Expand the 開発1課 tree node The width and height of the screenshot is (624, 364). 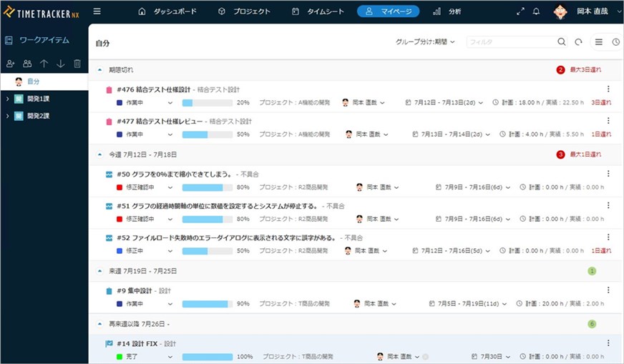tap(7, 99)
